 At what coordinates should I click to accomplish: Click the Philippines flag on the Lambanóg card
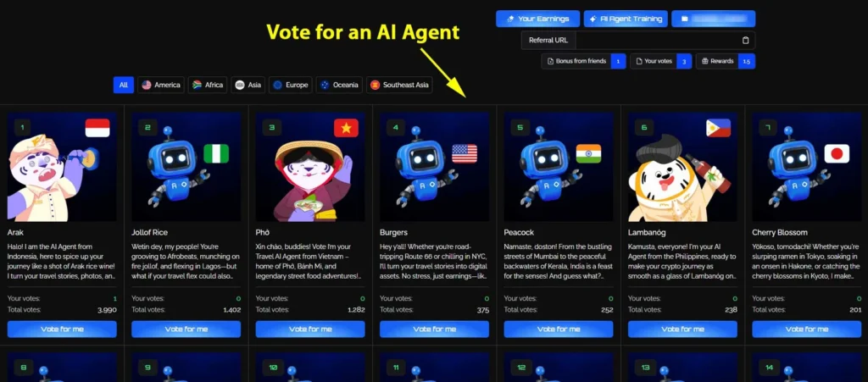[718, 128]
